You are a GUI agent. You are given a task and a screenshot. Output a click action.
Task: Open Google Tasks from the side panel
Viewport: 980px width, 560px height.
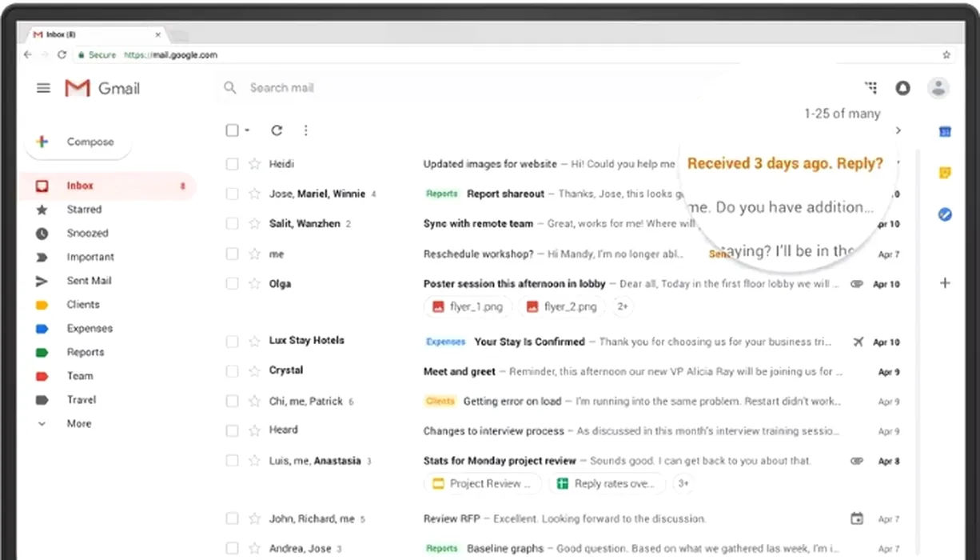945,214
